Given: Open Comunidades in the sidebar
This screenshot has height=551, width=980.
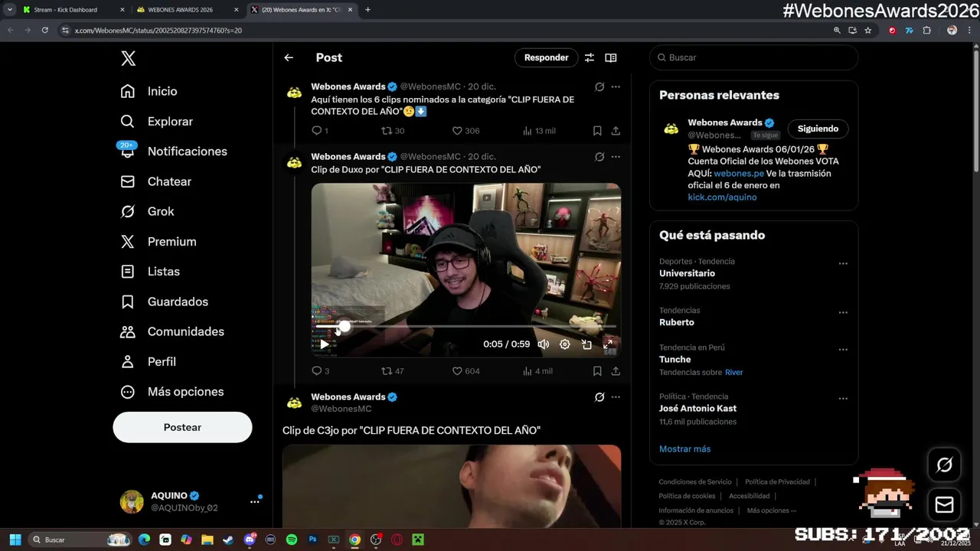Looking at the screenshot, I should click(x=172, y=331).
